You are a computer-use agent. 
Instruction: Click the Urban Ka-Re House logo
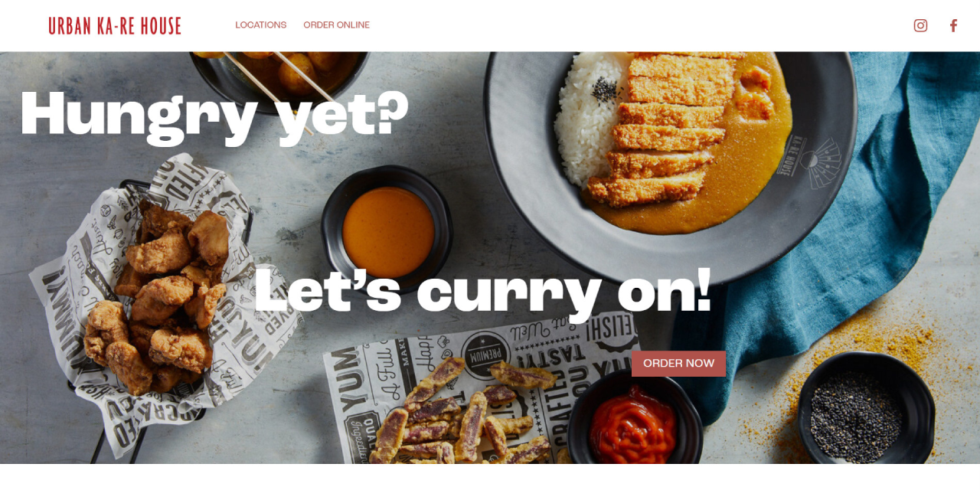(x=115, y=26)
